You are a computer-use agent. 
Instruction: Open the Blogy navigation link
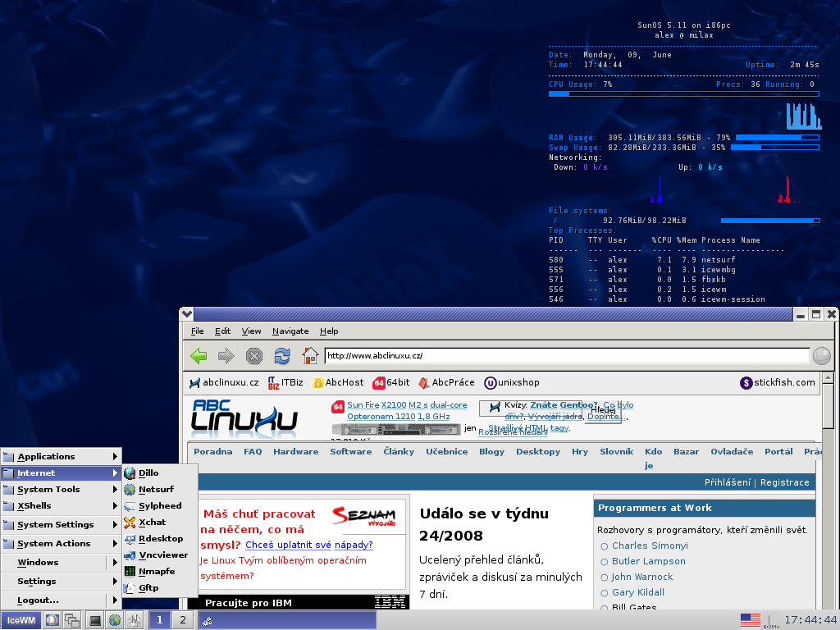(x=492, y=452)
